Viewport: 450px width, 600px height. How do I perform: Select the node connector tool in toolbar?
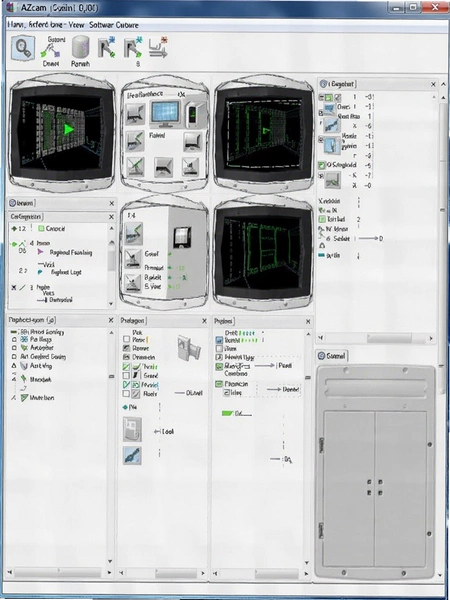[x=52, y=51]
